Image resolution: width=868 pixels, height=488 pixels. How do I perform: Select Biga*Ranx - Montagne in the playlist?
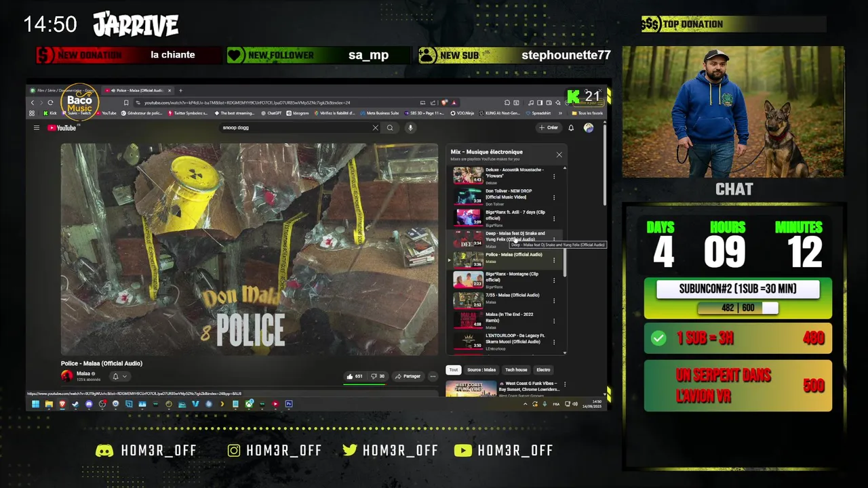click(x=503, y=280)
